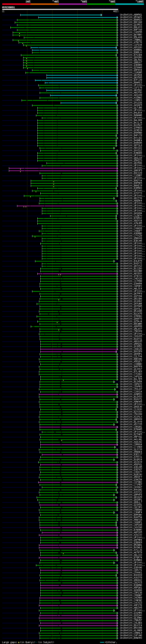Click the purple alignment bar for UniRef100_B9XSP9
The image size is (146, 644).
coord(79,352)
